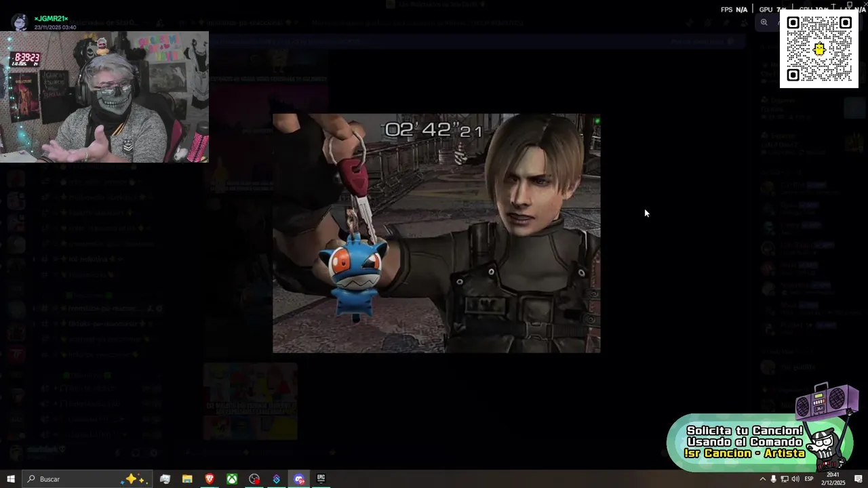
Task: Open Epic Games Launcher from taskbar
Action: (321, 479)
